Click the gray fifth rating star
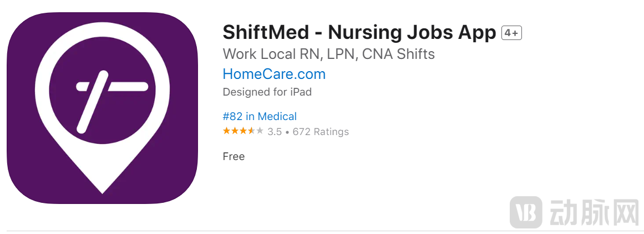The height and width of the screenshot is (234, 644). pos(260,131)
